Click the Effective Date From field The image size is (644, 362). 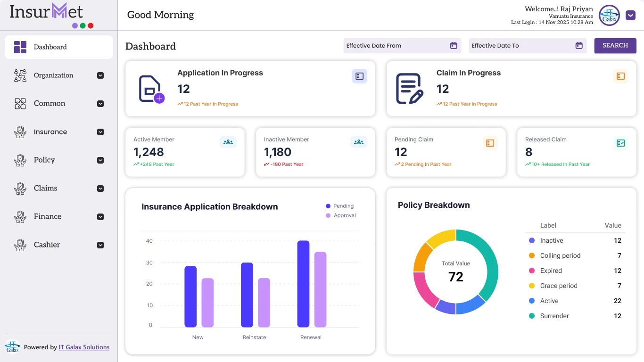(x=402, y=46)
